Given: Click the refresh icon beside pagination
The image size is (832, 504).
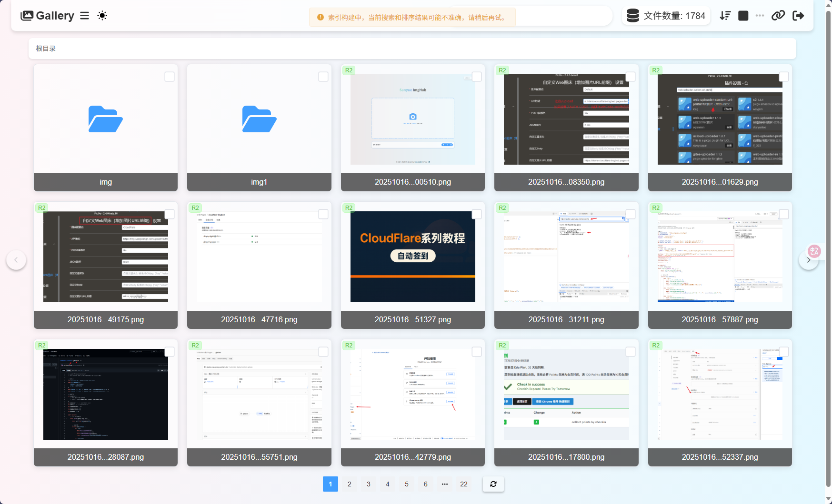Looking at the screenshot, I should tap(493, 484).
